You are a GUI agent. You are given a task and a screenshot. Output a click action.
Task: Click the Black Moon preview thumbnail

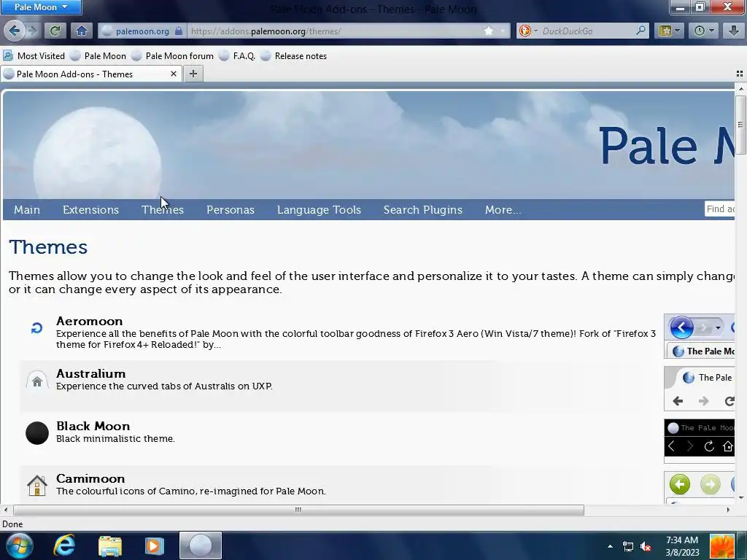(700, 441)
